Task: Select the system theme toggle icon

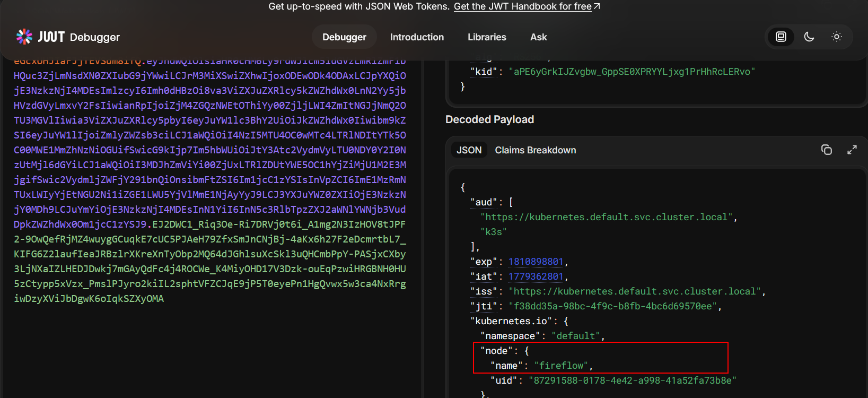Action: 781,37
